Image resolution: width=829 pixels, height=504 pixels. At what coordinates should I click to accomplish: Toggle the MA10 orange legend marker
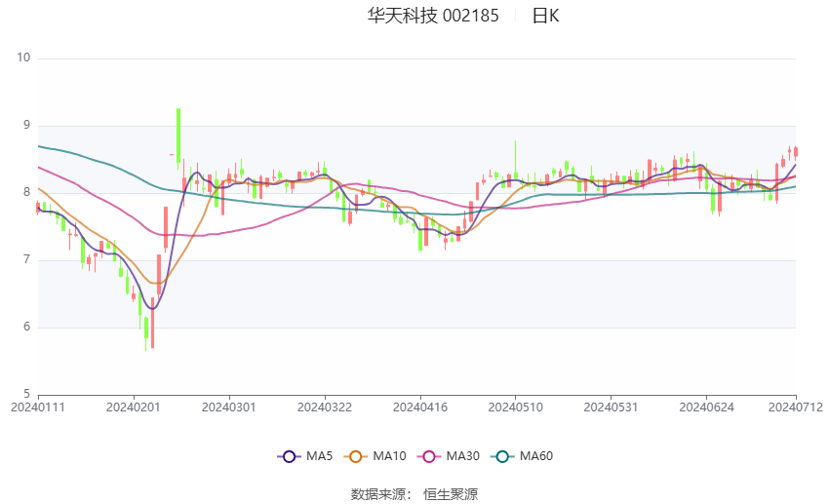(x=355, y=456)
